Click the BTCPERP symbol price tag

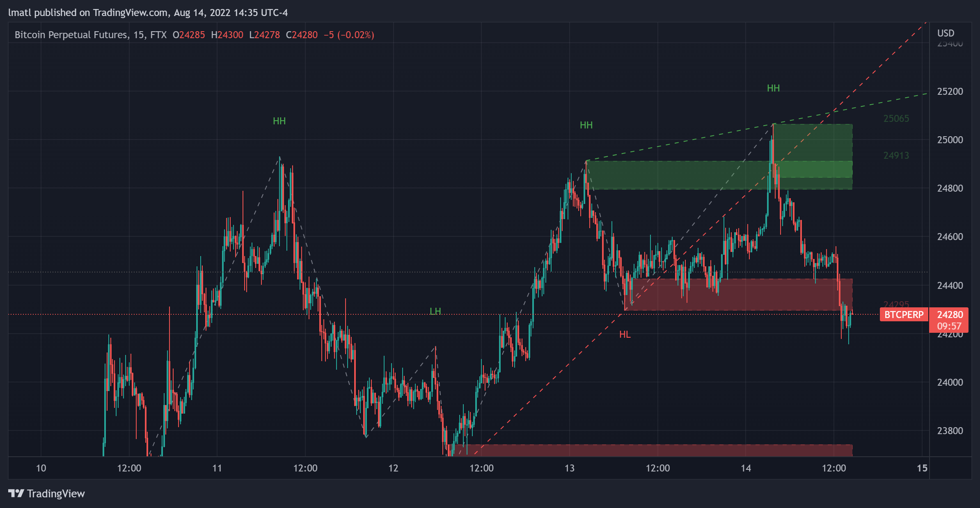tap(904, 315)
